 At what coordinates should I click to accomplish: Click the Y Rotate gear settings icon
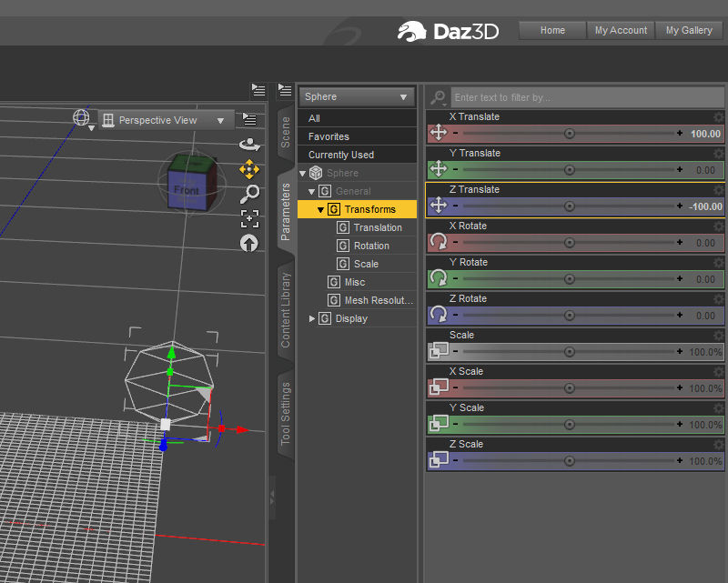coord(719,263)
